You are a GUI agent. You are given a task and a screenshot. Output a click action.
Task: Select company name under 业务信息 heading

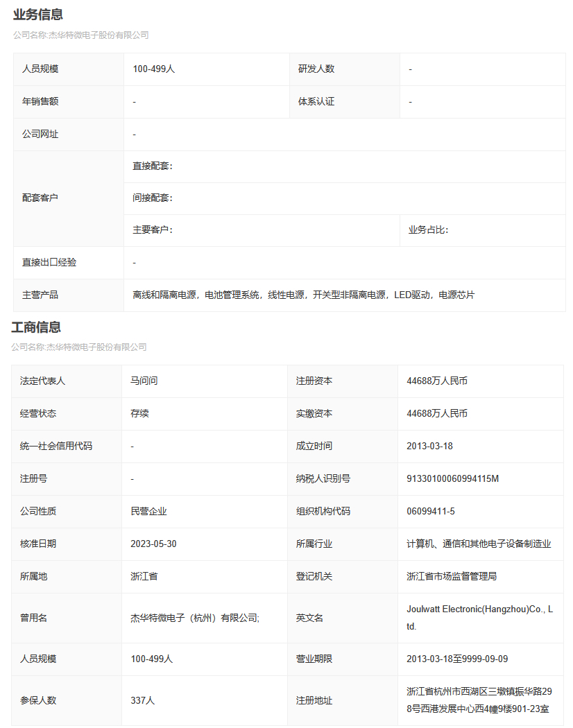pos(81,35)
